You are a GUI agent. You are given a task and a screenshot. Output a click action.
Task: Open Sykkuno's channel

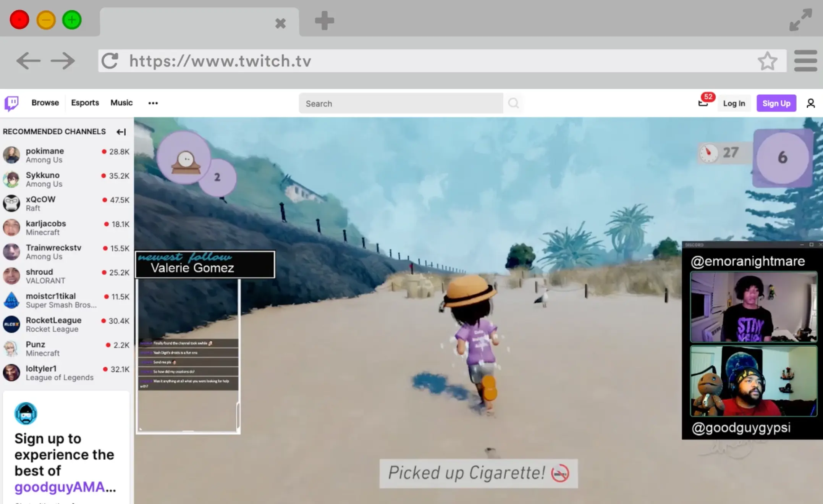[66, 179]
